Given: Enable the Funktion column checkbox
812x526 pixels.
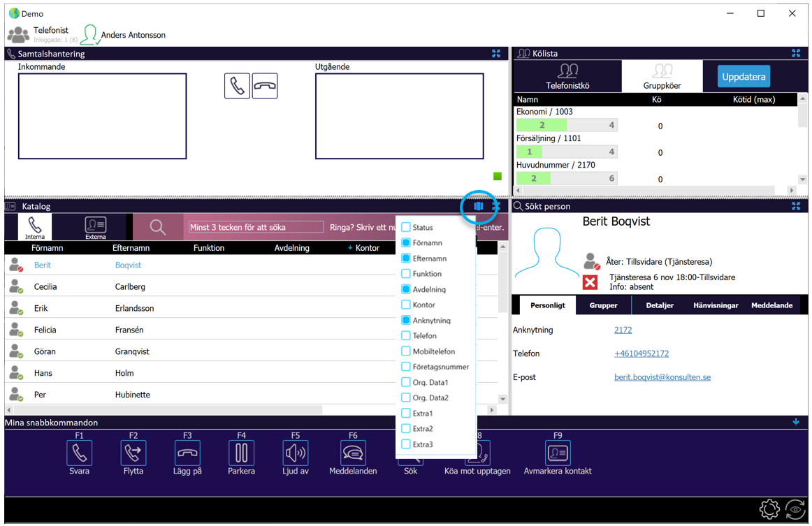Looking at the screenshot, I should (406, 274).
